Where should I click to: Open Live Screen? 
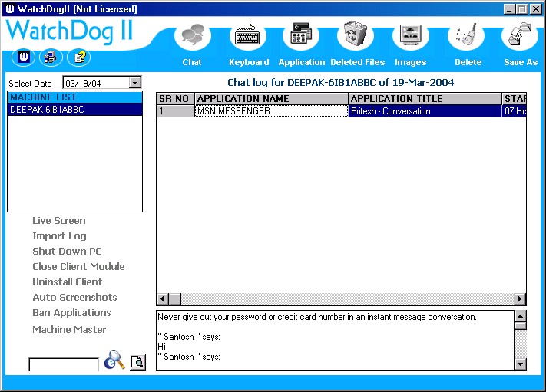tap(59, 220)
